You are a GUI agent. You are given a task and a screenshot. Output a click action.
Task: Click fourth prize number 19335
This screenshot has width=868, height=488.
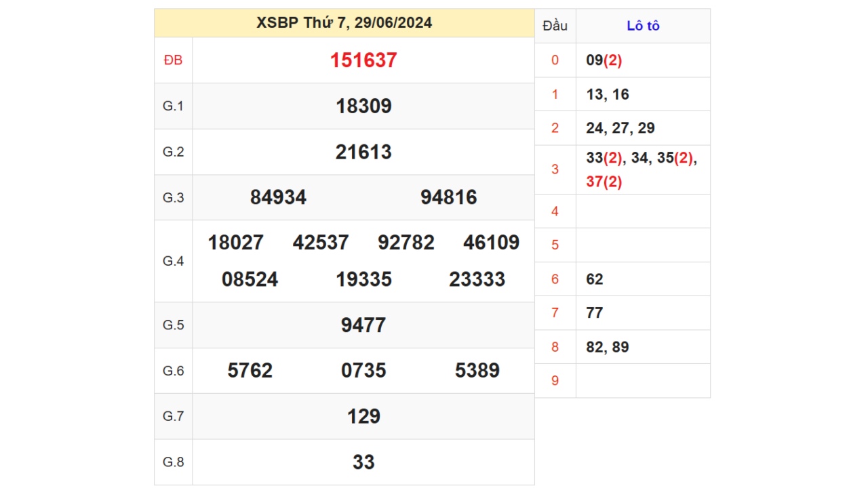click(363, 279)
